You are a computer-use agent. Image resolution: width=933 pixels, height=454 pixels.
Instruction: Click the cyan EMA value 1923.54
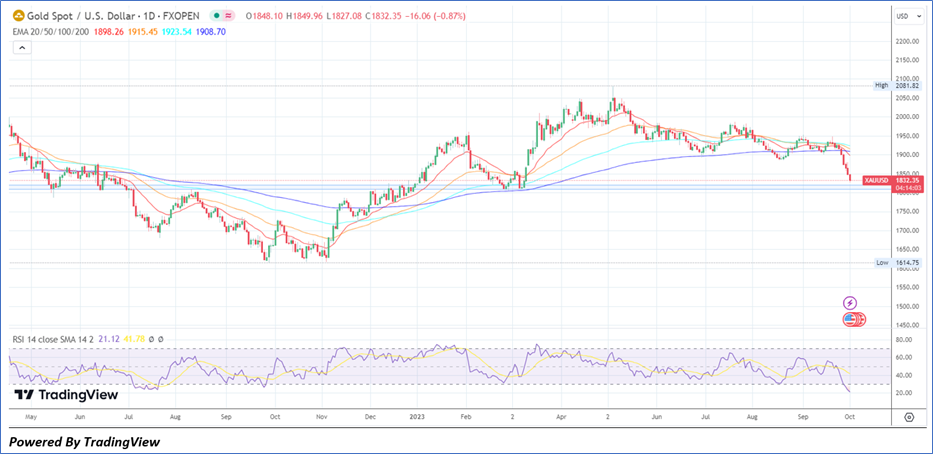coord(176,32)
